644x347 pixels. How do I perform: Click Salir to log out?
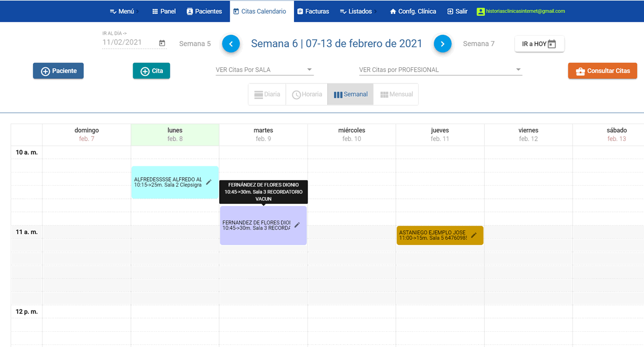tap(457, 11)
